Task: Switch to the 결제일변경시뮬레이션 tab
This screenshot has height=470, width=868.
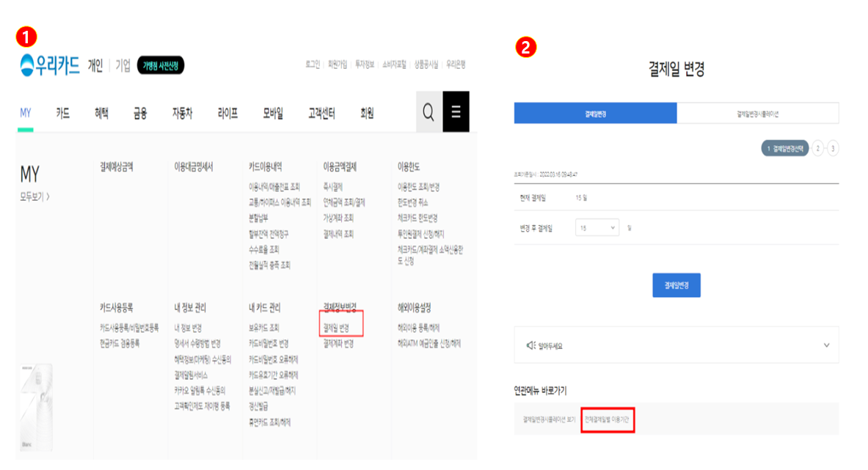Action: 759,115
